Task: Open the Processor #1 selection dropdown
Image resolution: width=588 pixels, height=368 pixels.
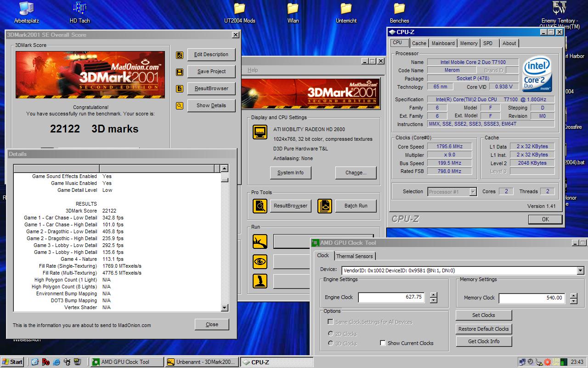Action: click(x=473, y=192)
